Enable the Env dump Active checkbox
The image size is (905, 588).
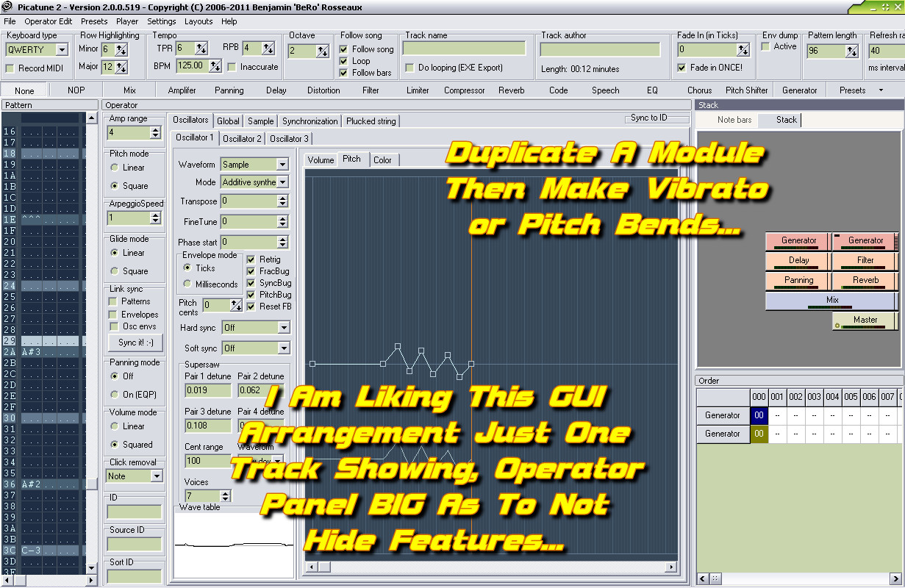click(x=766, y=46)
